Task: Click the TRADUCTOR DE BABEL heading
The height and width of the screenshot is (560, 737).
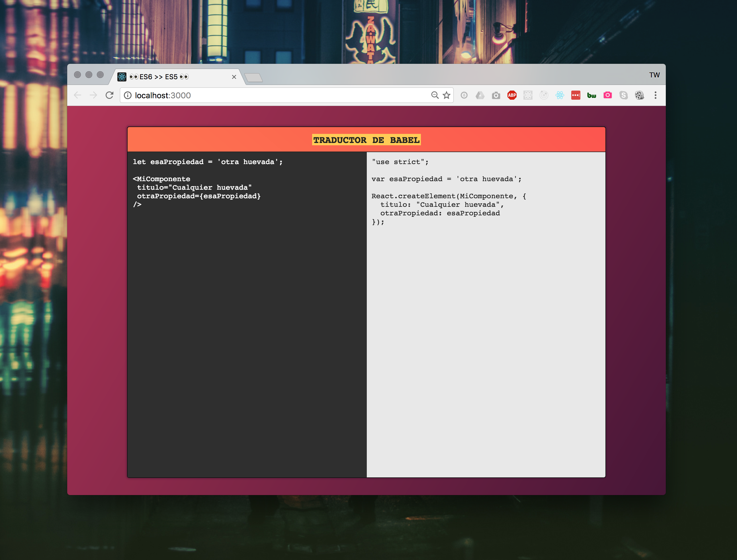Action: 366,140
